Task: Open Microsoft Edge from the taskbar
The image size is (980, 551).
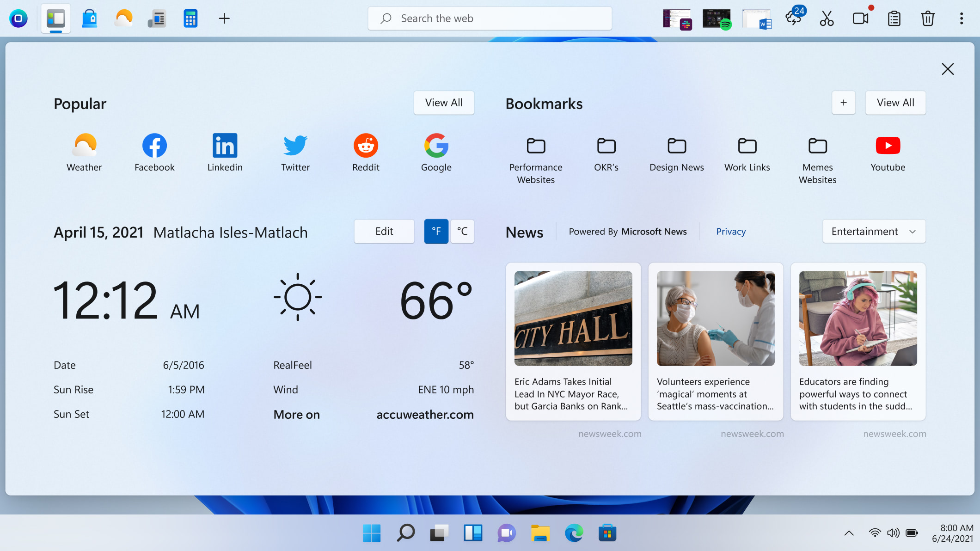Action: point(574,533)
